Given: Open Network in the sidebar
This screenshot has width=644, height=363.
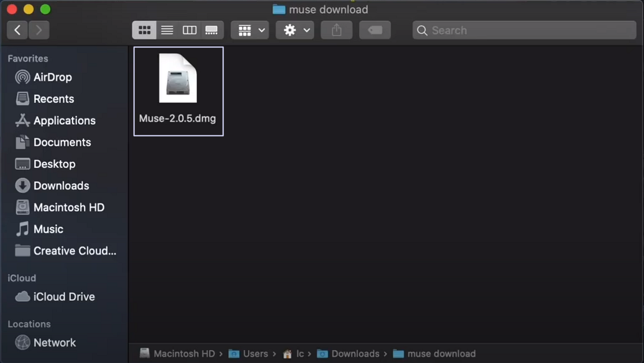Looking at the screenshot, I should click(x=55, y=343).
